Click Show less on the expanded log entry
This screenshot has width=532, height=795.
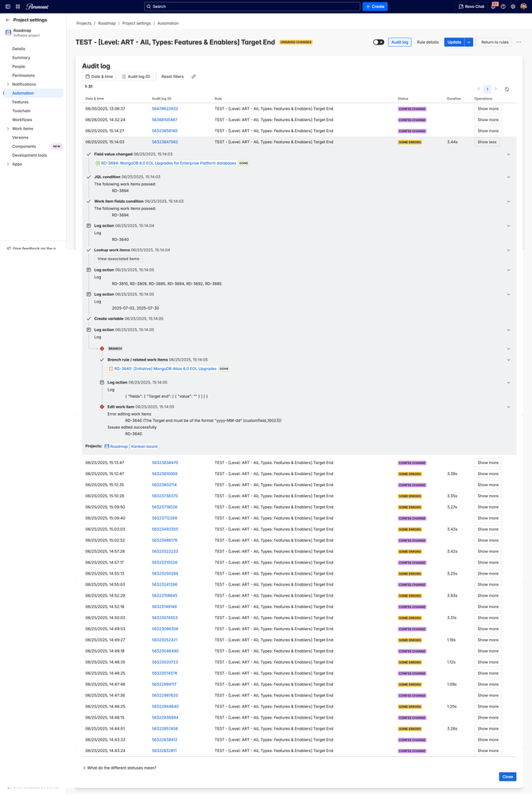487,142
